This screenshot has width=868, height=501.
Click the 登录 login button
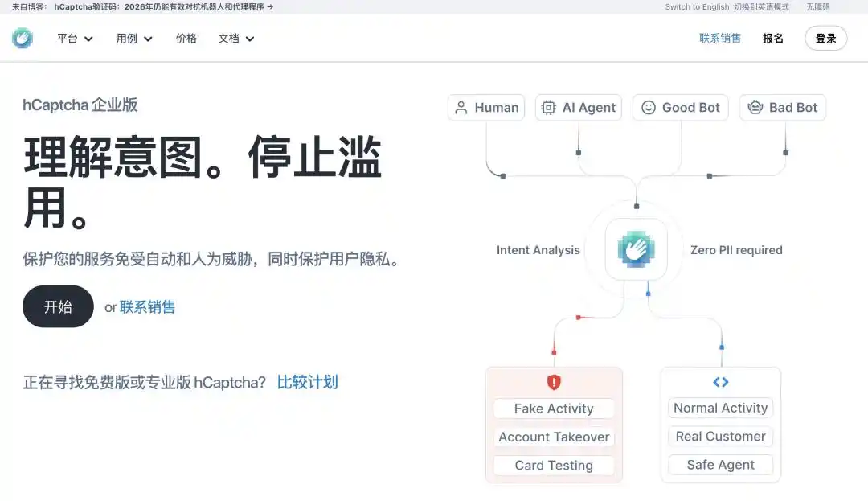825,38
